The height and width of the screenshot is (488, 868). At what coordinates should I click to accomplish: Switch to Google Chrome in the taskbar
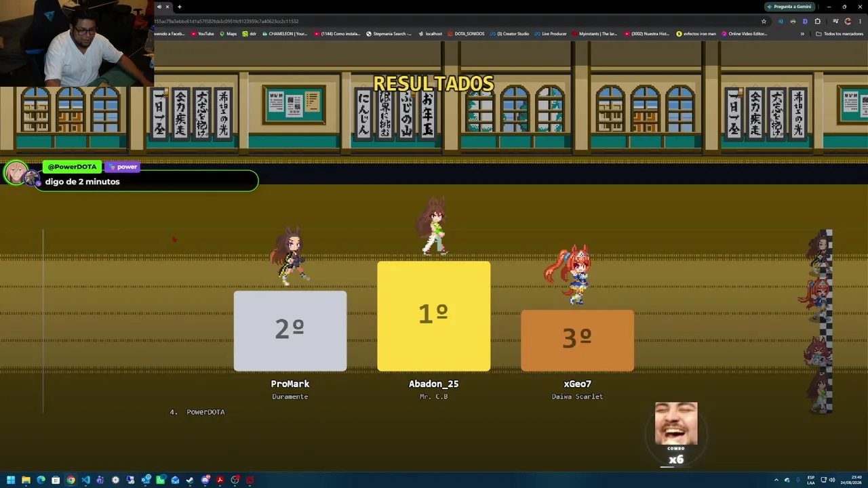coord(71,481)
